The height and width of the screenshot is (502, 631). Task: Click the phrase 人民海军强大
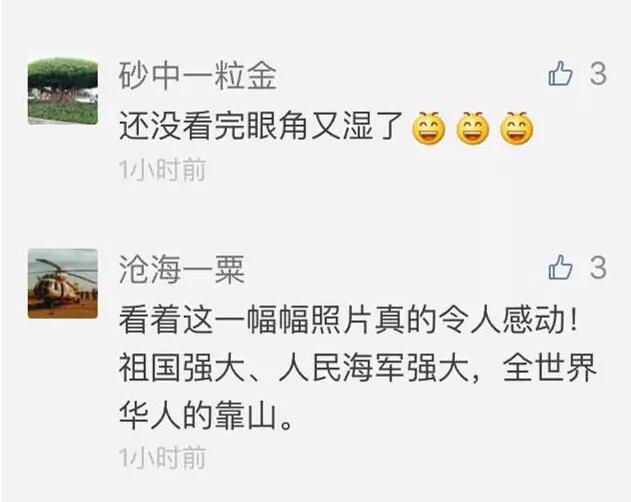374,368
